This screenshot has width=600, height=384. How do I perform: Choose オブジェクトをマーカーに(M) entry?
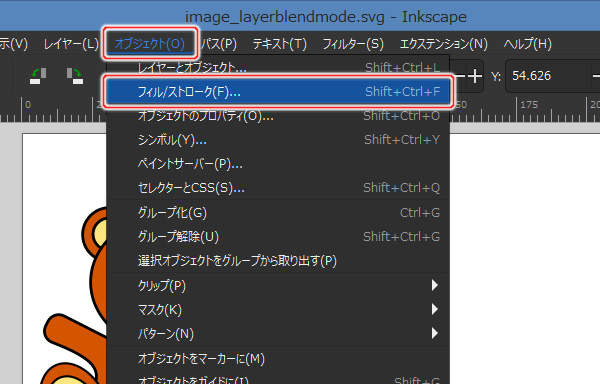tap(278, 359)
